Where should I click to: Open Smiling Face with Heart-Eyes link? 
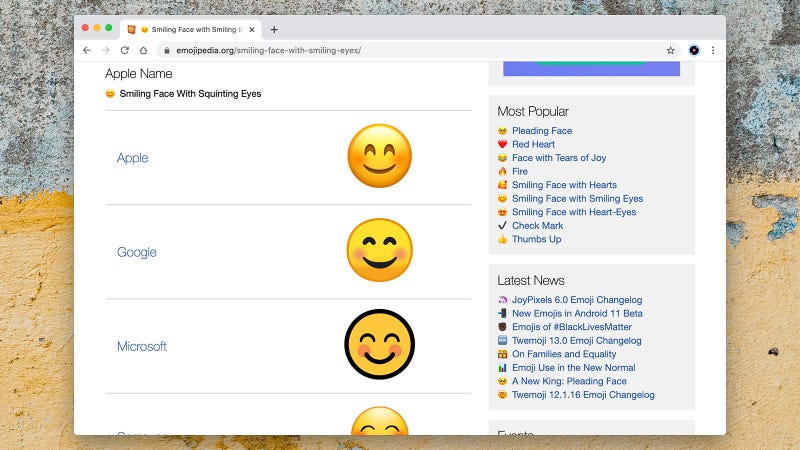pyautogui.click(x=574, y=212)
